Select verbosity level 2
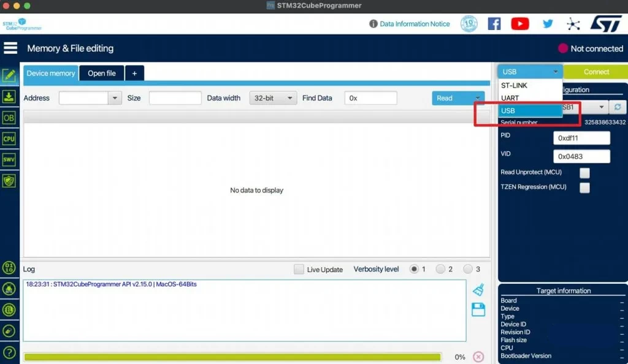The height and width of the screenshot is (364, 628). coord(440,269)
